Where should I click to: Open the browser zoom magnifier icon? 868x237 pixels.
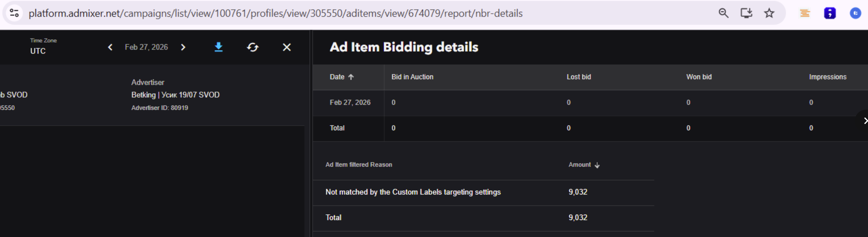[x=723, y=13]
